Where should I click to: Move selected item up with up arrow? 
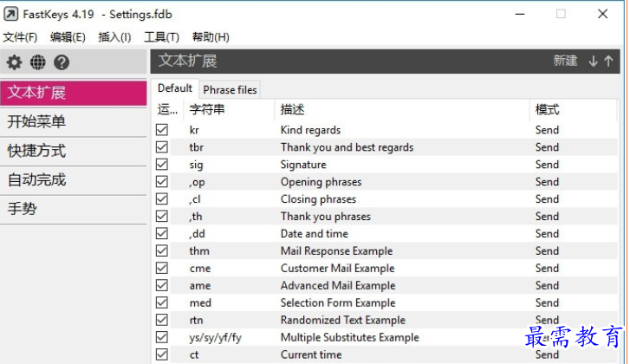coord(608,61)
